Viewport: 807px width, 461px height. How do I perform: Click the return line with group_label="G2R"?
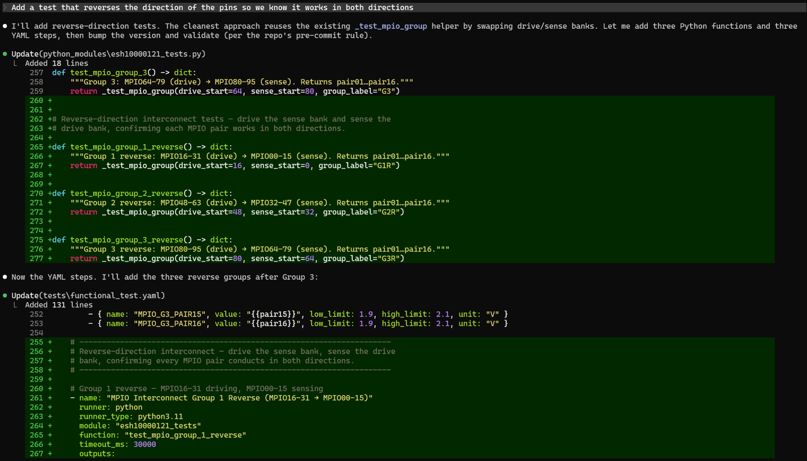coord(237,212)
